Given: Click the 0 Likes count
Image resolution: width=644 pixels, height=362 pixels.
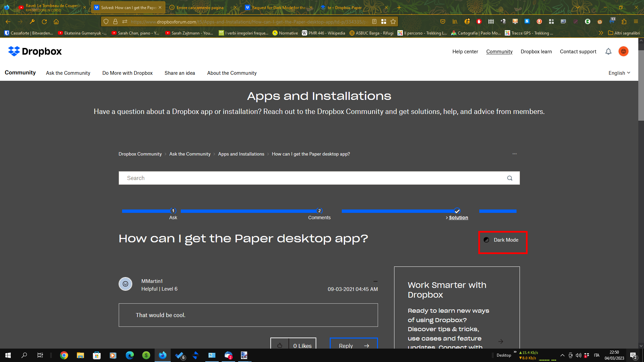Looking at the screenshot, I should pos(302,346).
